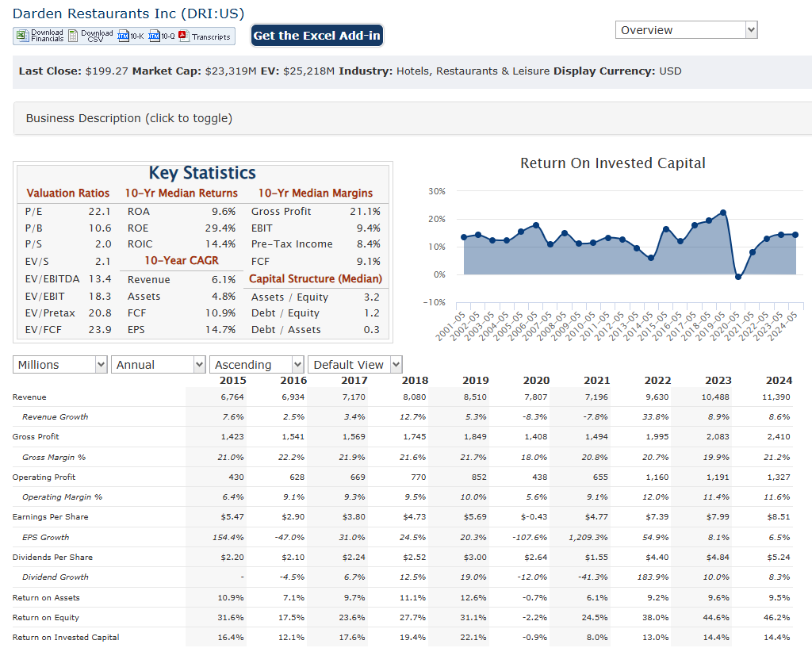Click the 2015 column header
The height and width of the screenshot is (648, 812).
232,380
